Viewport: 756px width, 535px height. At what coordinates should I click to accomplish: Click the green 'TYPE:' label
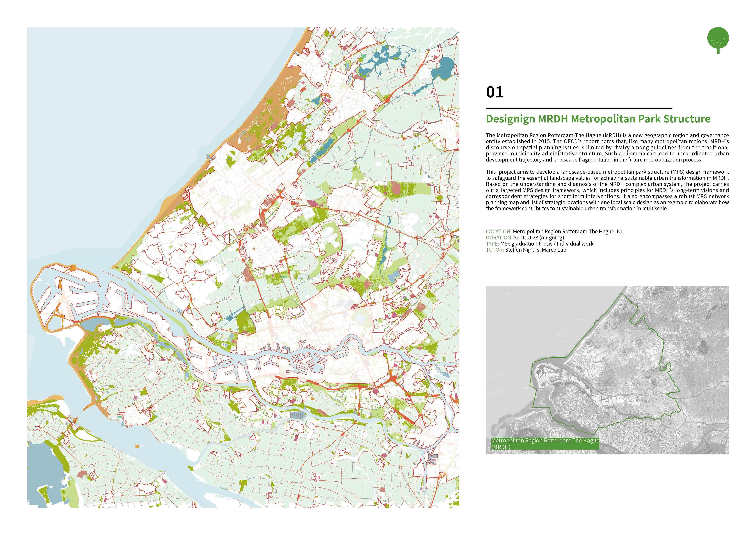[x=492, y=244]
